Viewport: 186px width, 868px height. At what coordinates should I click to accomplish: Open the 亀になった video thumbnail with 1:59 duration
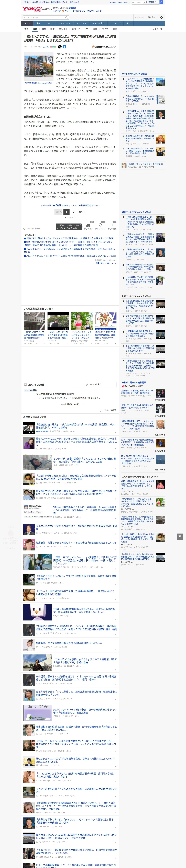click(x=160, y=364)
